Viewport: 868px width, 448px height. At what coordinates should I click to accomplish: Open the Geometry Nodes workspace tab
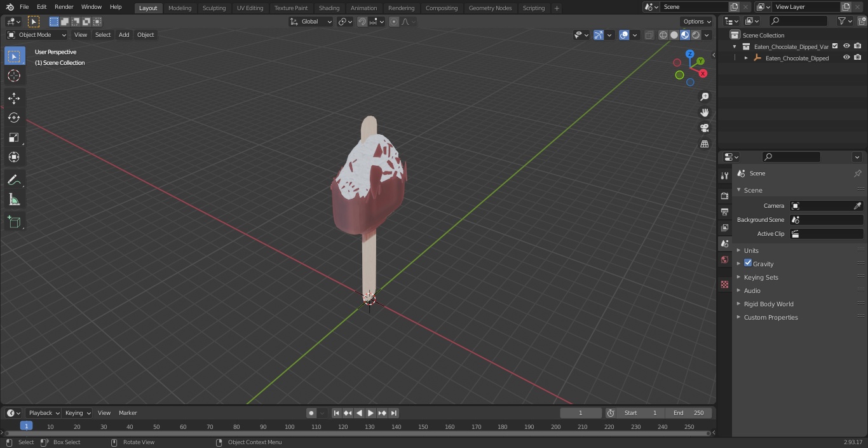pos(490,8)
